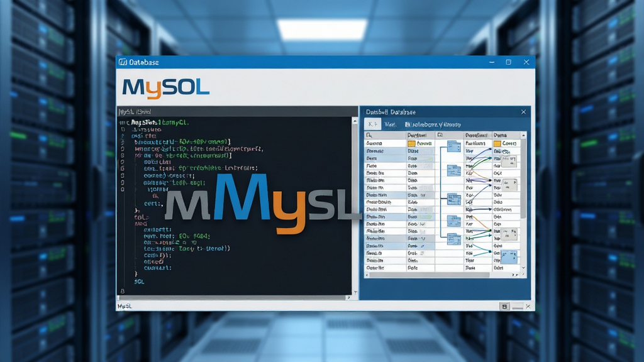Click the status bar label at the bottom left
644x362 pixels.
(125, 306)
